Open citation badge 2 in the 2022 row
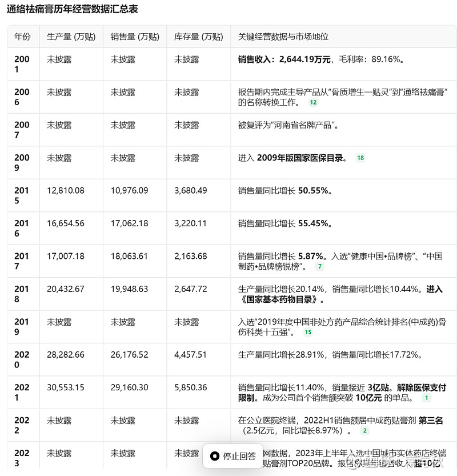 pyautogui.click(x=365, y=430)
